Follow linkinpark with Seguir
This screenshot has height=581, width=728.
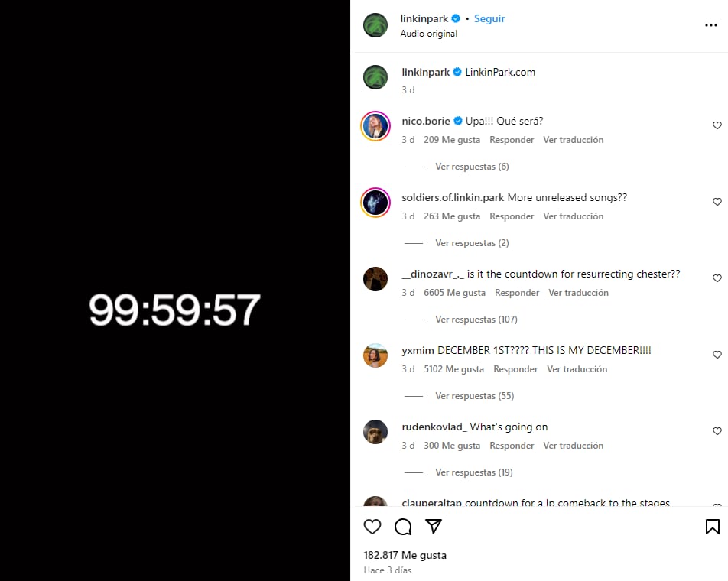[489, 18]
